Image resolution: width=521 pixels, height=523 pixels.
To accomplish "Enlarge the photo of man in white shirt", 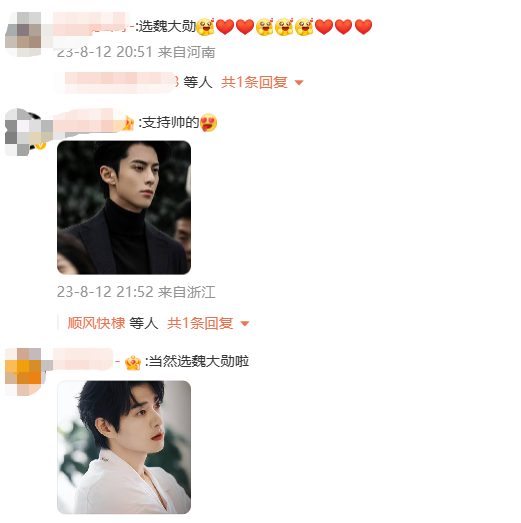I will (x=124, y=447).
